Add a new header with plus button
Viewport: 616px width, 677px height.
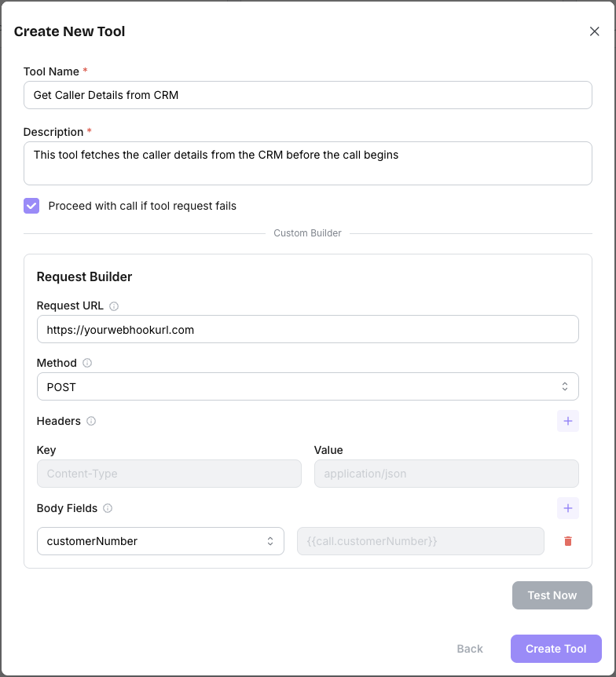pos(567,421)
